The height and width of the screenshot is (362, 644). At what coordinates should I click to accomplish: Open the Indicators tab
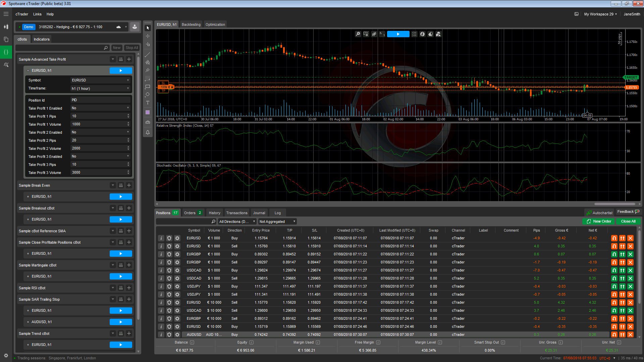click(x=42, y=39)
